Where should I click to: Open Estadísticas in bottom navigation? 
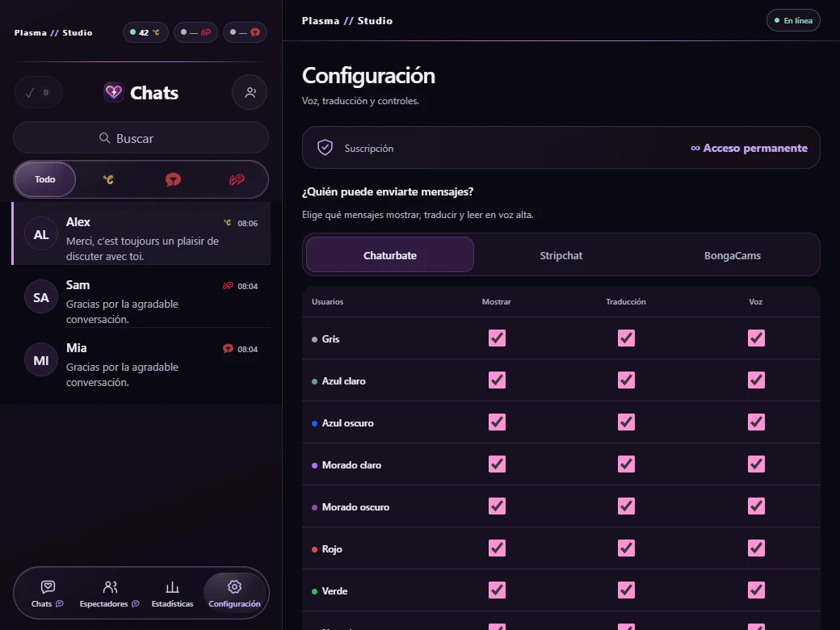(173, 594)
